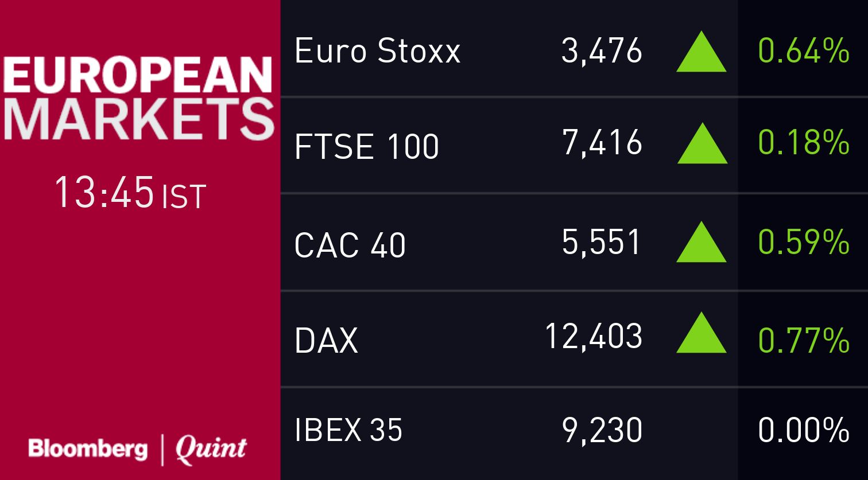Image resolution: width=868 pixels, height=480 pixels.
Task: Click the 0.00% change for IBEX 35
Action: (x=803, y=430)
